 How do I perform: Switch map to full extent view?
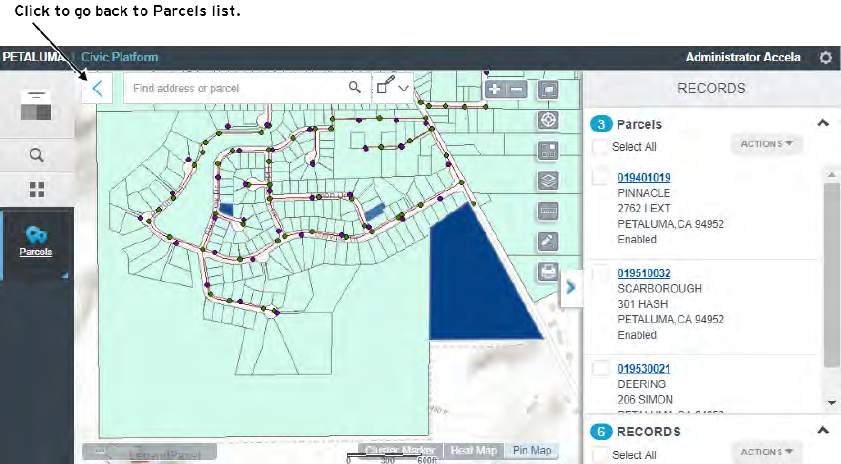(548, 90)
